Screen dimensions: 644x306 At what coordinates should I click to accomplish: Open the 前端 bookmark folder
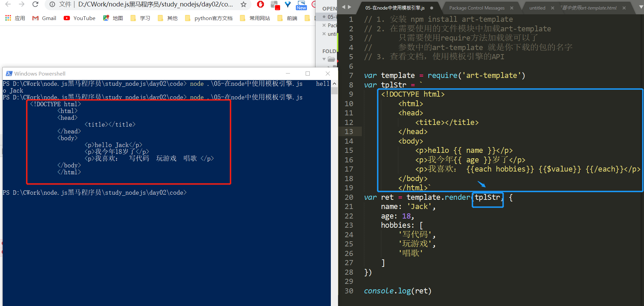(287, 18)
